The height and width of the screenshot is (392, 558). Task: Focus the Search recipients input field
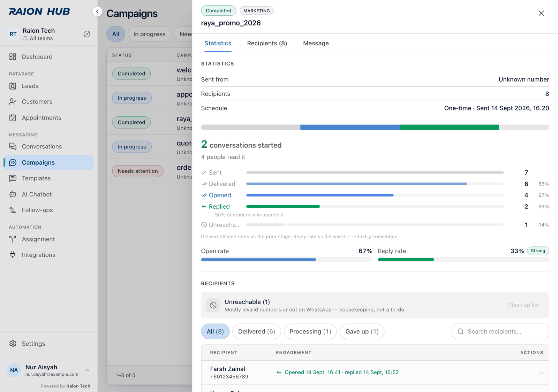tap(500, 331)
